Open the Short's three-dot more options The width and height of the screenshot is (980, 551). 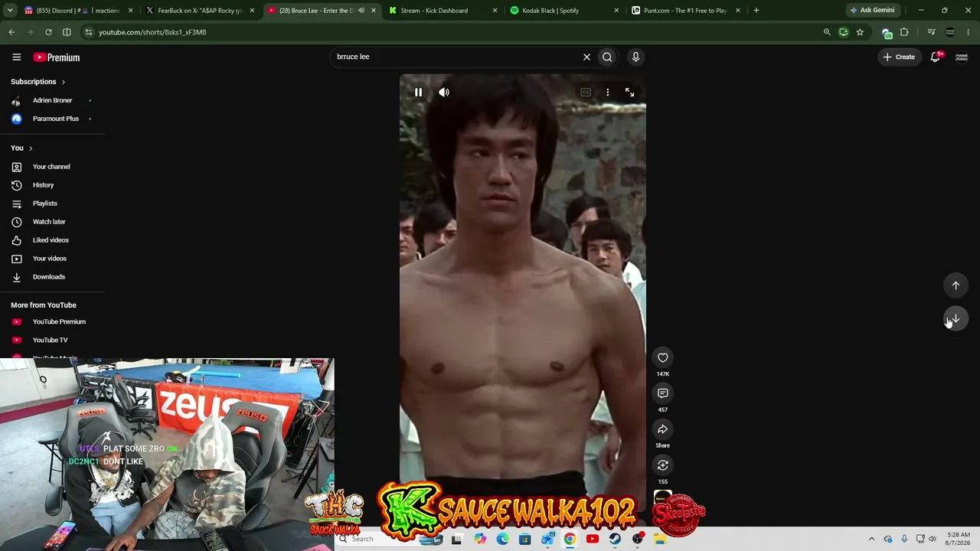pos(608,92)
